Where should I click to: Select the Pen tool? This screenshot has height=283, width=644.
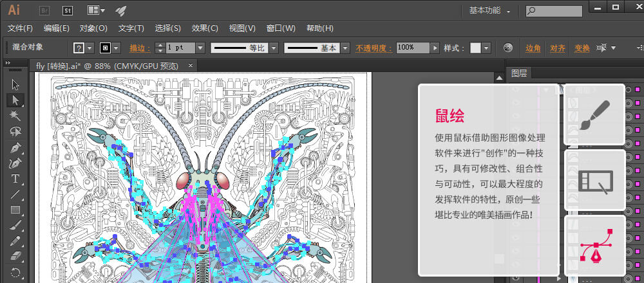15,147
